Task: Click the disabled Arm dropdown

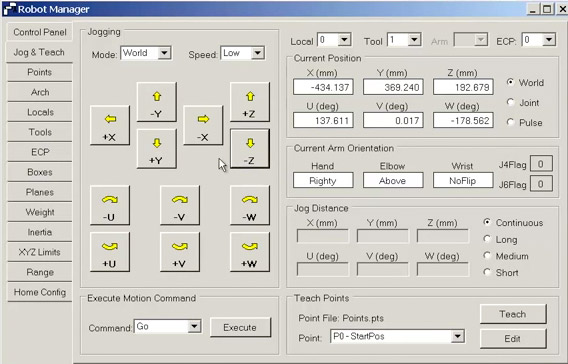Action: [471, 40]
